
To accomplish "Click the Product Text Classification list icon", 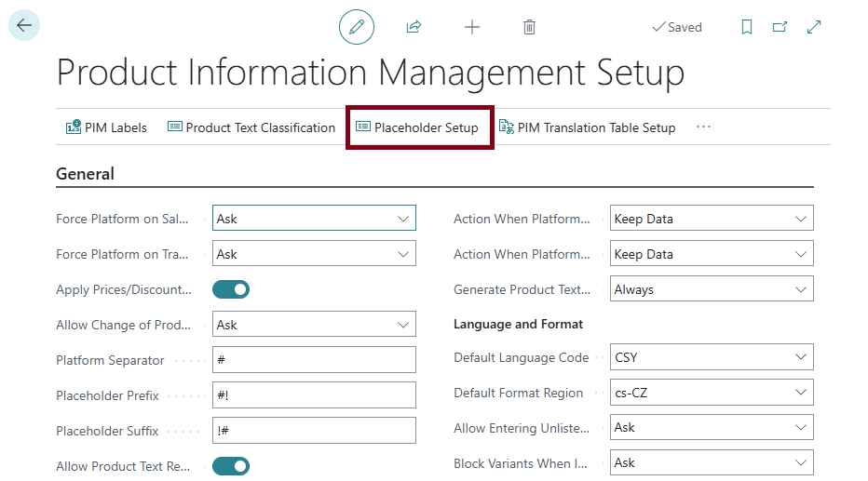I will (x=175, y=127).
